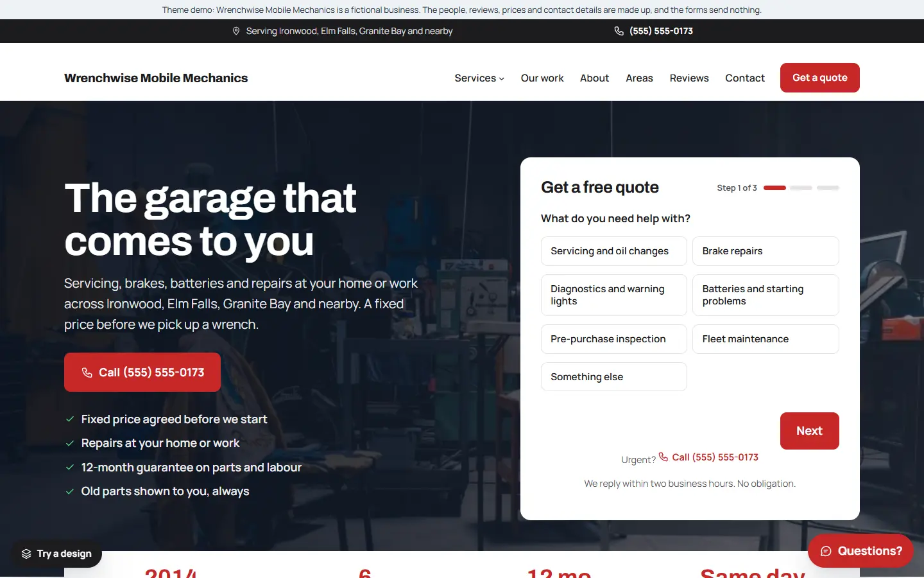Click the location pin icon in the top bar

pyautogui.click(x=236, y=31)
